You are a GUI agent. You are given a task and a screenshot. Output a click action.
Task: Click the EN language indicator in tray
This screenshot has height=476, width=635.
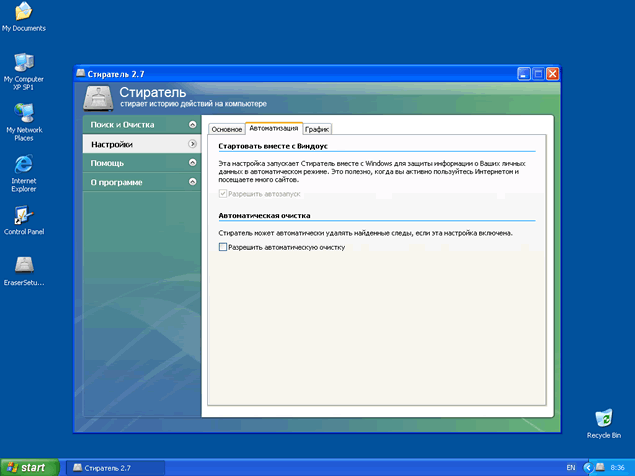coord(570,467)
